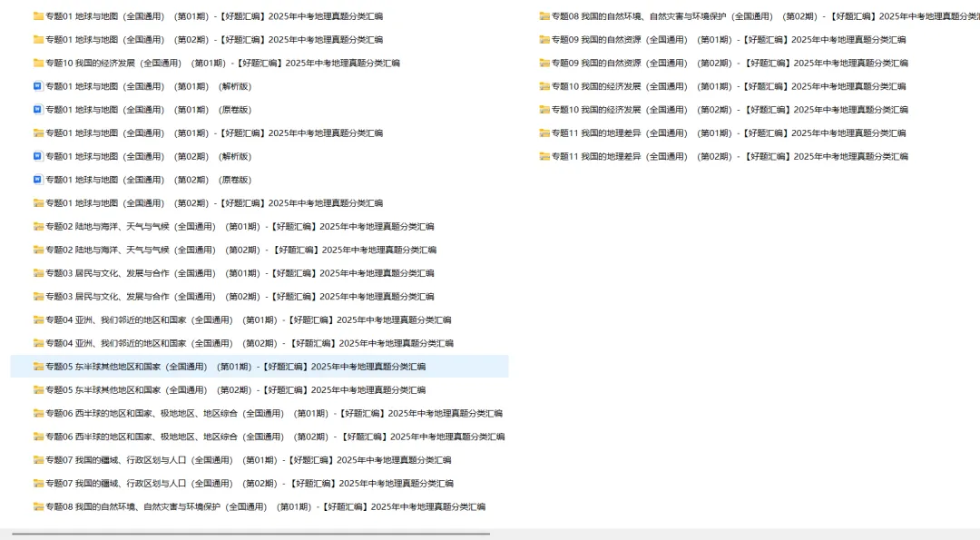Select the highlighted 专题05 东半球其他地区和国家 (第01期) folder
980x540 pixels.
coord(227,366)
